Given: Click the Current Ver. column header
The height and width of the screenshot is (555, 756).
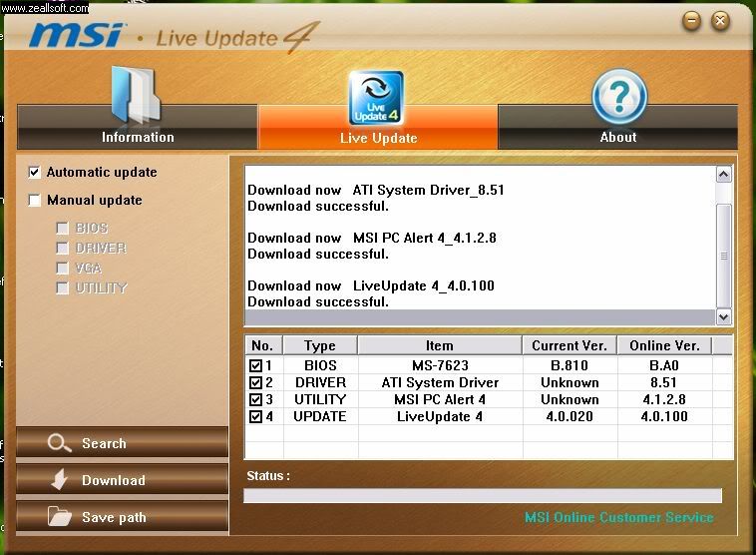Looking at the screenshot, I should pyautogui.click(x=569, y=345).
